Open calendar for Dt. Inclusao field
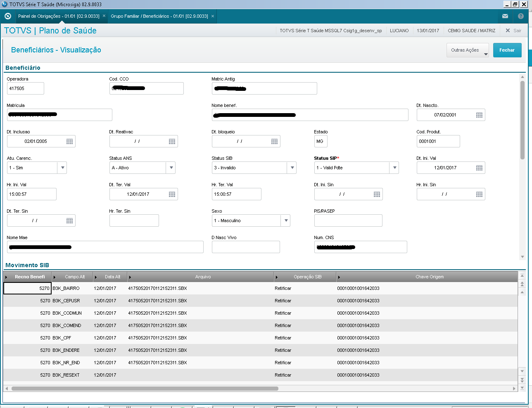This screenshot has height=408, width=532. [x=69, y=141]
